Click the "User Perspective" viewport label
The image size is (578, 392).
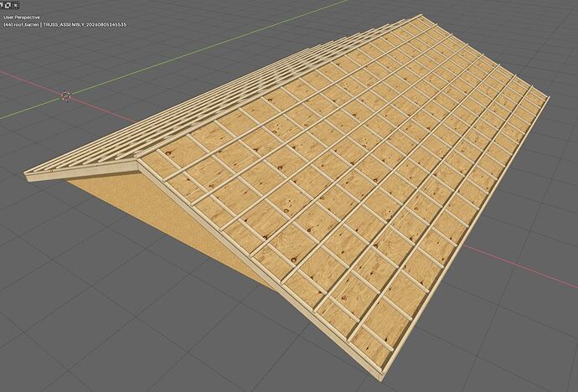tap(22, 18)
